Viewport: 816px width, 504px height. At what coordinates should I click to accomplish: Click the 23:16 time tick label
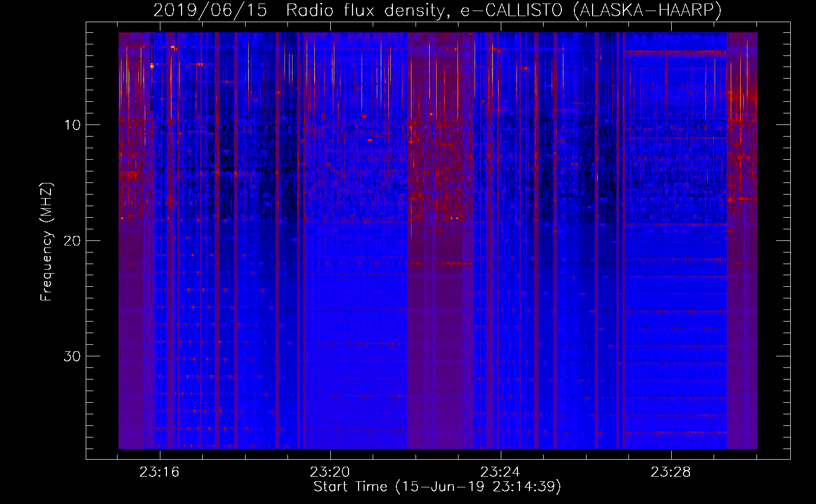click(x=159, y=472)
